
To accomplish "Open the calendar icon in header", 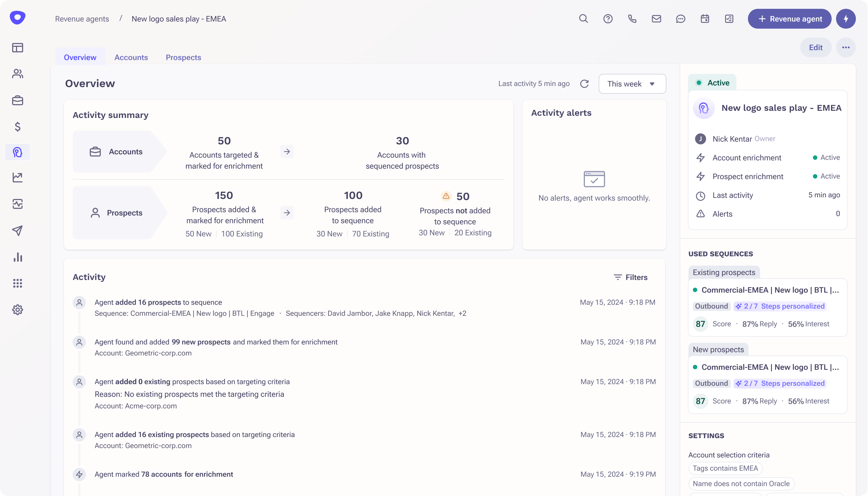I will [x=705, y=19].
